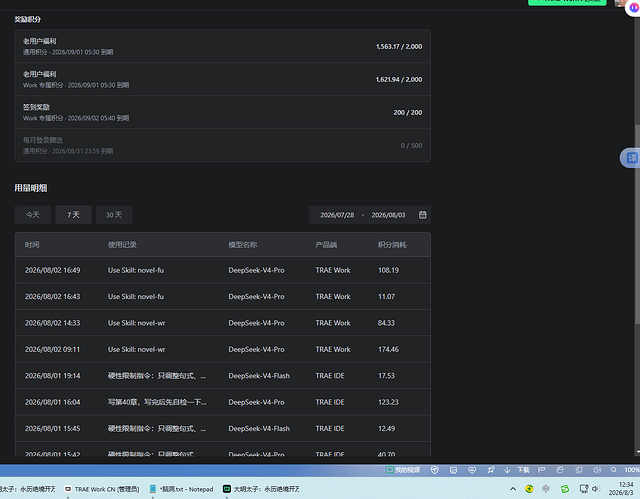Screen dimensions: 640x499
Task: Show hidden system tray icons
Action: point(513,488)
